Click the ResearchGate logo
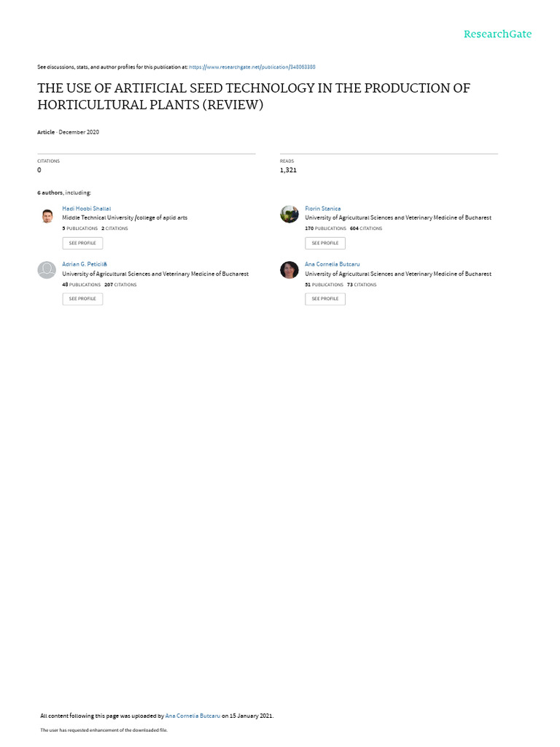Screen dimensions: 560x747 point(497,34)
